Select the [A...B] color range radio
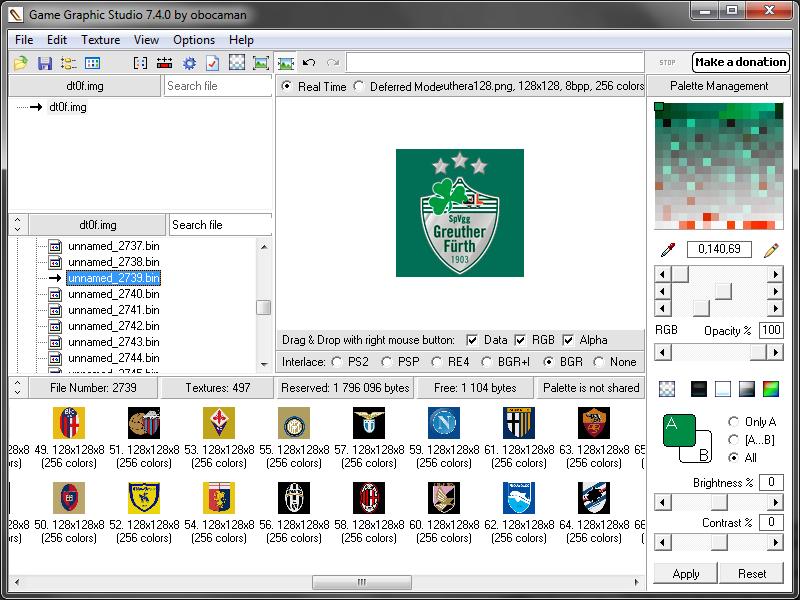 (734, 439)
